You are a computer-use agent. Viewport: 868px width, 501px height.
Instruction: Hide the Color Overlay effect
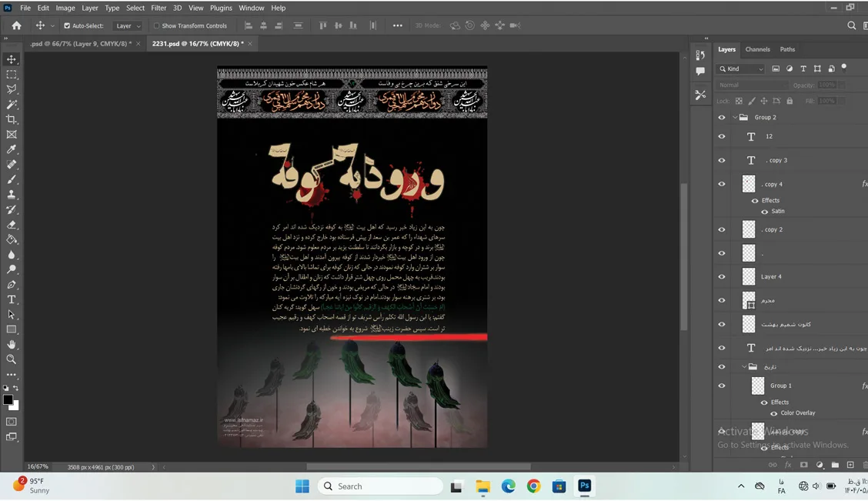pyautogui.click(x=774, y=413)
